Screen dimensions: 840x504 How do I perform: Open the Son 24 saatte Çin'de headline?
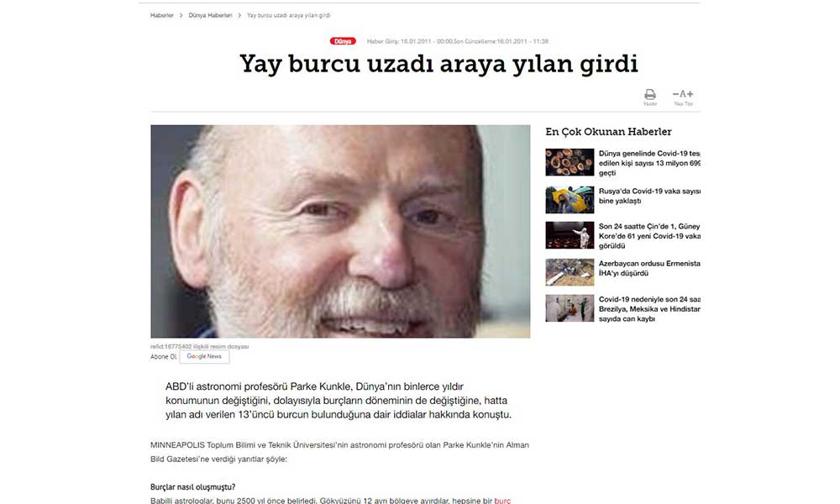coord(649,236)
